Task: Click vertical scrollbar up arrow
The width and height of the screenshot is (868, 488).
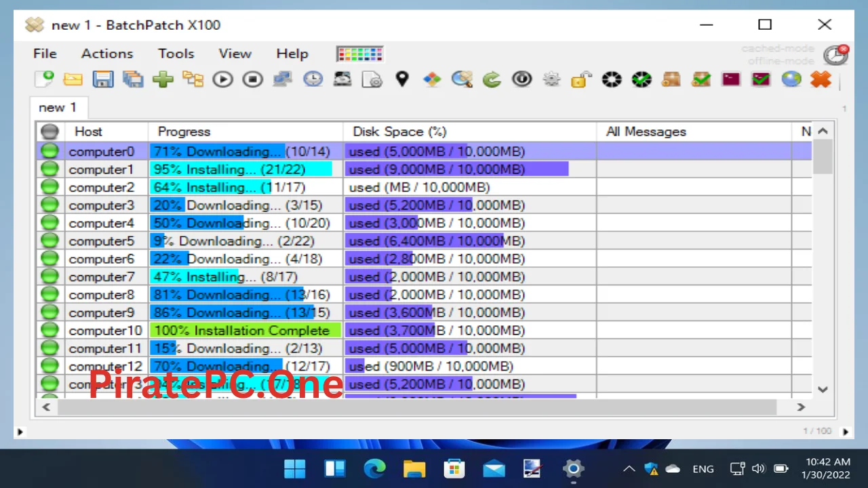Action: [x=823, y=131]
